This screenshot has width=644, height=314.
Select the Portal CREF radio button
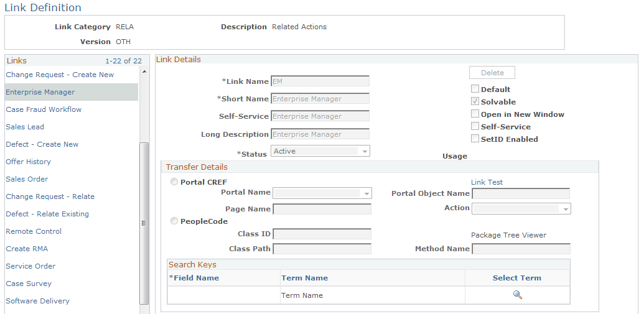tap(174, 182)
